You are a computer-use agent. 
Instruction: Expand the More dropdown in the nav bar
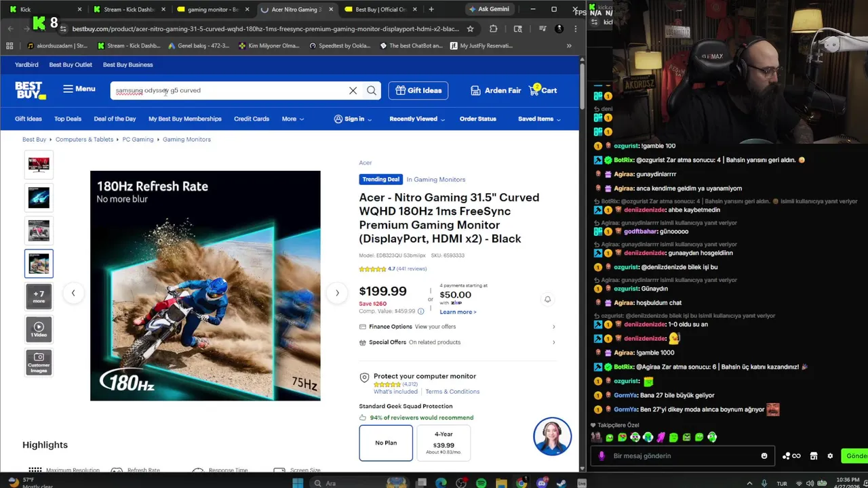[x=293, y=119]
